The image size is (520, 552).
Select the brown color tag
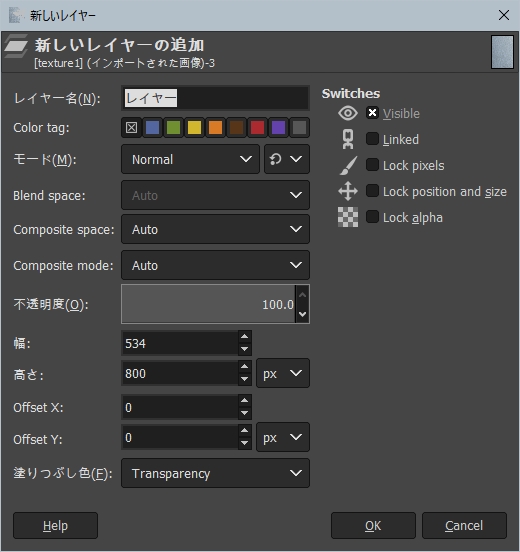(x=236, y=127)
